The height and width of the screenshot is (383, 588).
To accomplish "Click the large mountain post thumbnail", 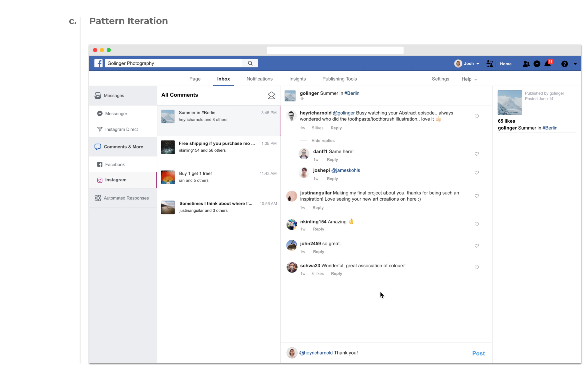I will click(x=509, y=102).
